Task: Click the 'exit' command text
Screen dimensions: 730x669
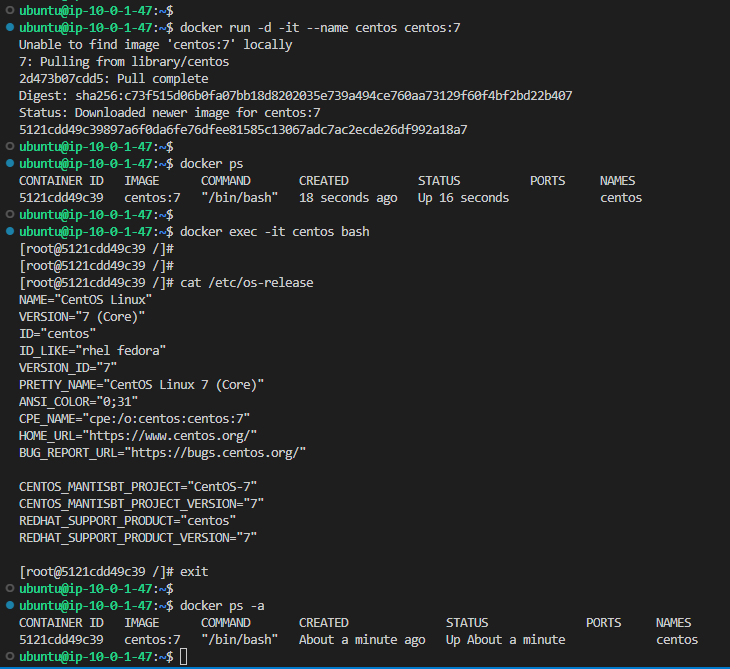Action: pos(194,572)
